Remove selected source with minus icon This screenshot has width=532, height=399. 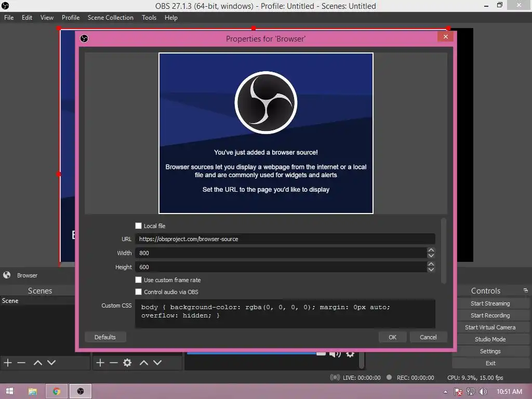pos(114,363)
